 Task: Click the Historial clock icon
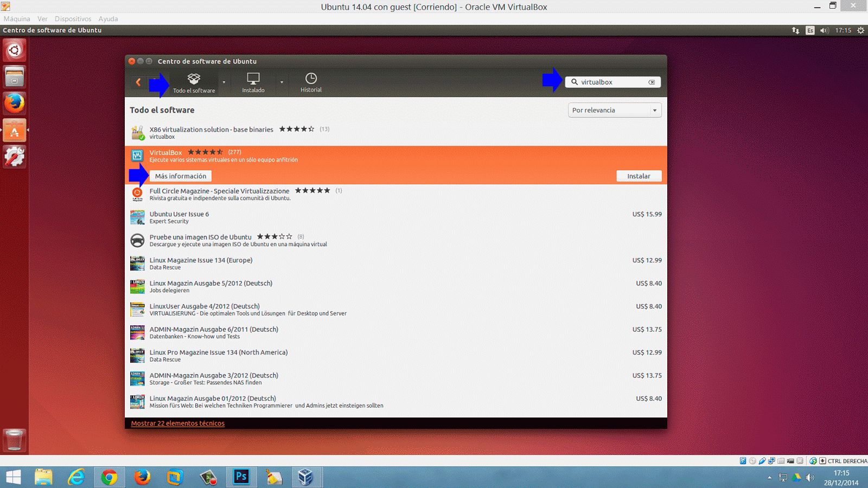click(310, 79)
